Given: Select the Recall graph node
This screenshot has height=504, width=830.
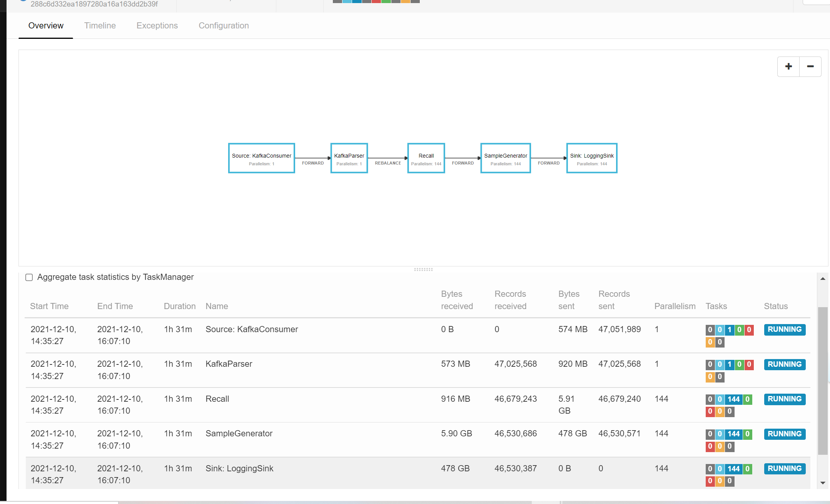Looking at the screenshot, I should coord(426,158).
